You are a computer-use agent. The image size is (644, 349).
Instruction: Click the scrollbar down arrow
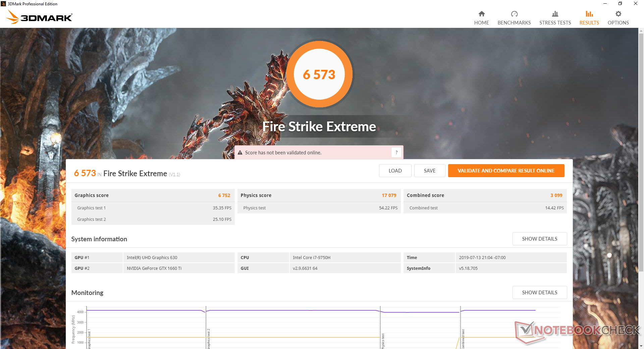641,346
